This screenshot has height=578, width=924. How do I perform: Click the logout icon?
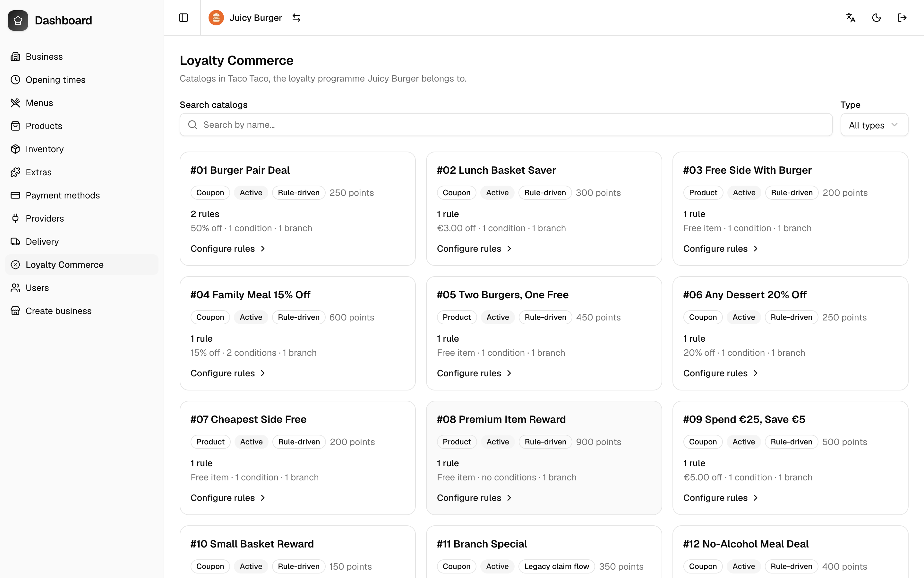pos(902,18)
